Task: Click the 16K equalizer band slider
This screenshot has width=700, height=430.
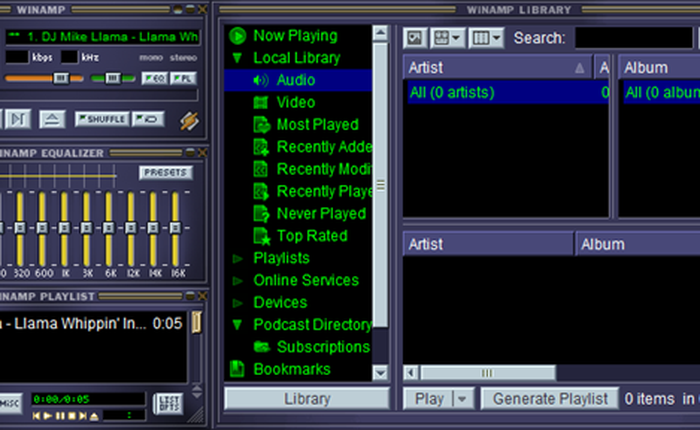Action: click(x=175, y=229)
